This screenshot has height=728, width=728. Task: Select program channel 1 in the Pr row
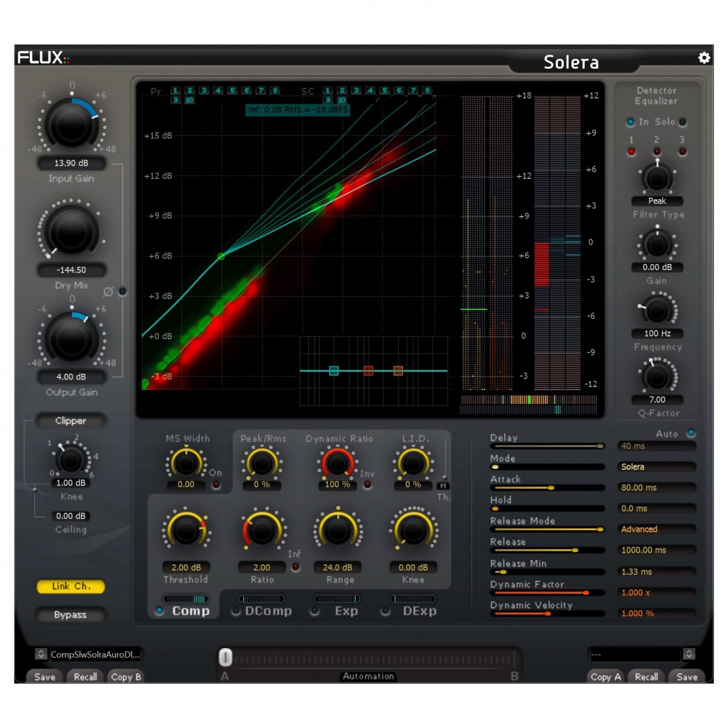pos(175,90)
